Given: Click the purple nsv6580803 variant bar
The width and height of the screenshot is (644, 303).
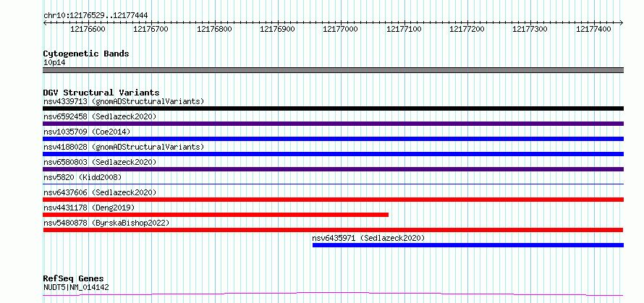Looking at the screenshot, I should click(333, 169).
